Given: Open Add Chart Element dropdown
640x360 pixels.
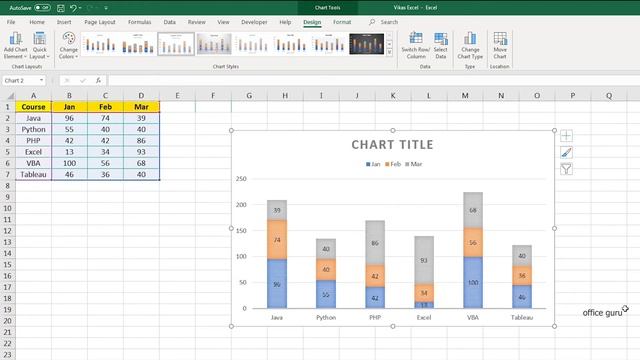Looking at the screenshot, I should coord(15,45).
